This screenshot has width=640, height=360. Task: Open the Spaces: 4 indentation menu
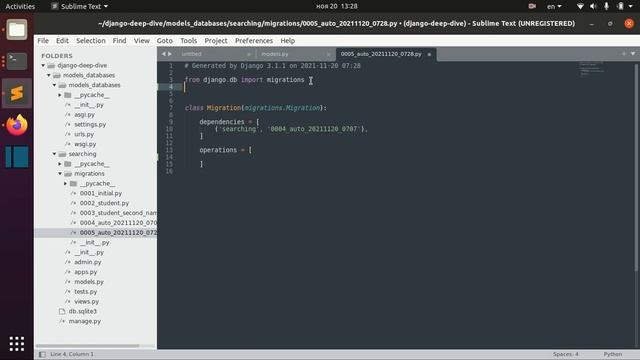[565, 354]
